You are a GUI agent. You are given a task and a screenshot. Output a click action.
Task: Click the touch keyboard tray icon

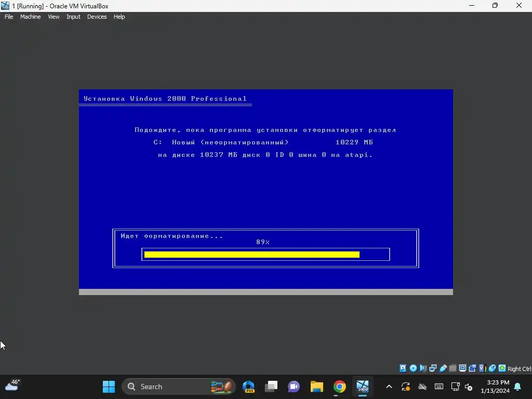click(438, 387)
